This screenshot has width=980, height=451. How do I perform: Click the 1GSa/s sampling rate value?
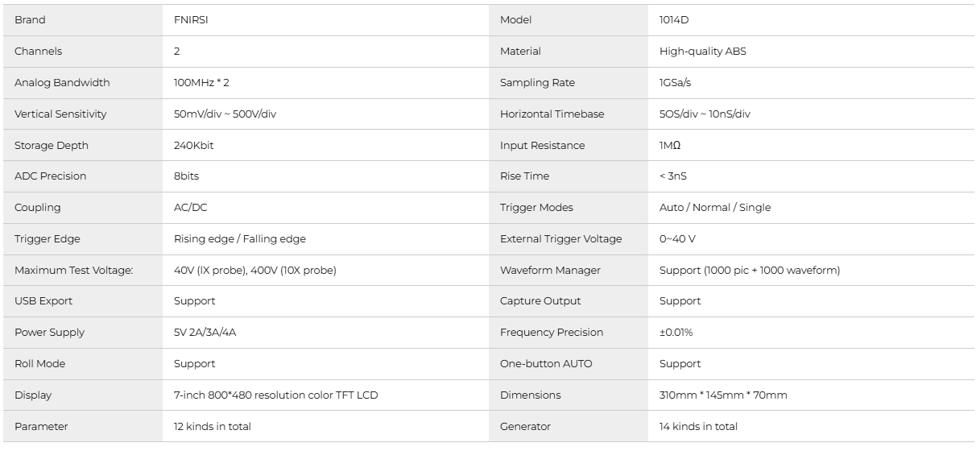click(x=676, y=83)
